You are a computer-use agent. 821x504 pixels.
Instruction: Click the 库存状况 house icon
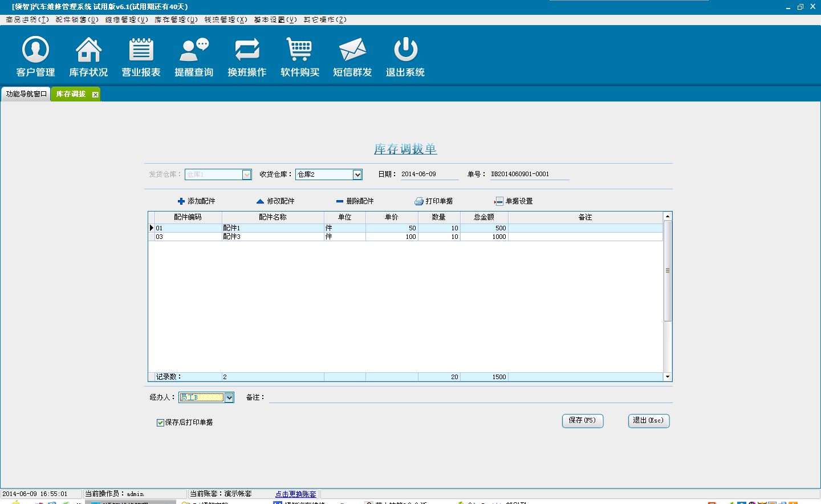88,50
